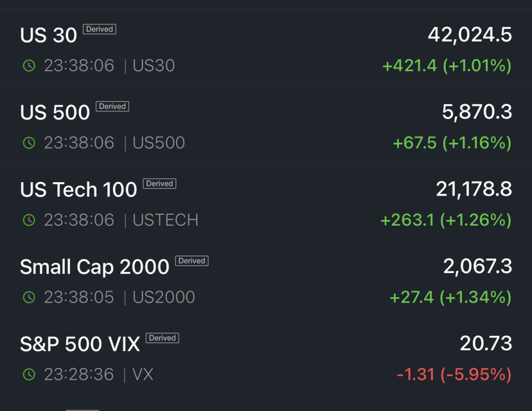Open the US 30 index title

48,35
